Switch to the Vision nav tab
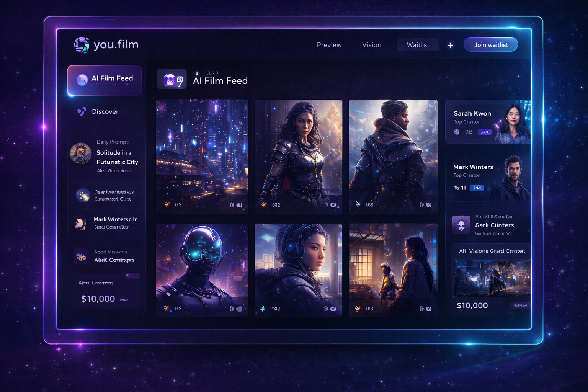Viewport: 588px width, 392px height. pyautogui.click(x=371, y=45)
